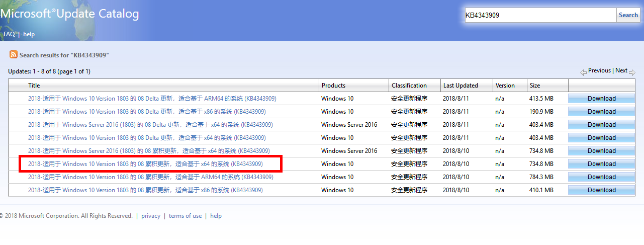Click 安全更新程序 in the 190.9 MB row
Screen dimensions: 644x245
pyautogui.click(x=409, y=112)
